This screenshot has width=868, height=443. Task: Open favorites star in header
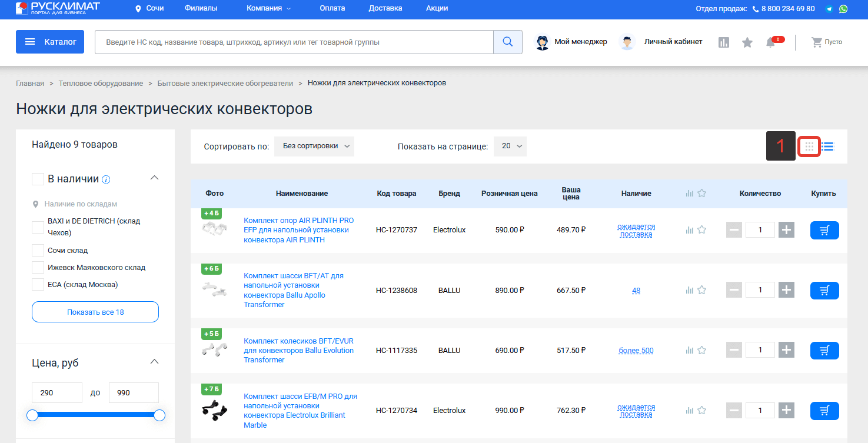point(747,42)
